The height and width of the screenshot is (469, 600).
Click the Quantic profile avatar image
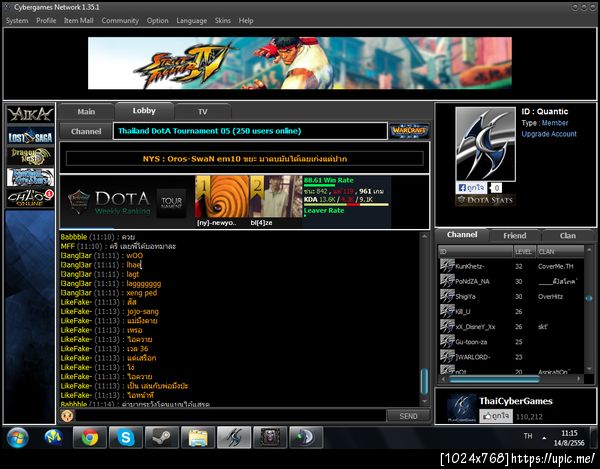(x=485, y=144)
